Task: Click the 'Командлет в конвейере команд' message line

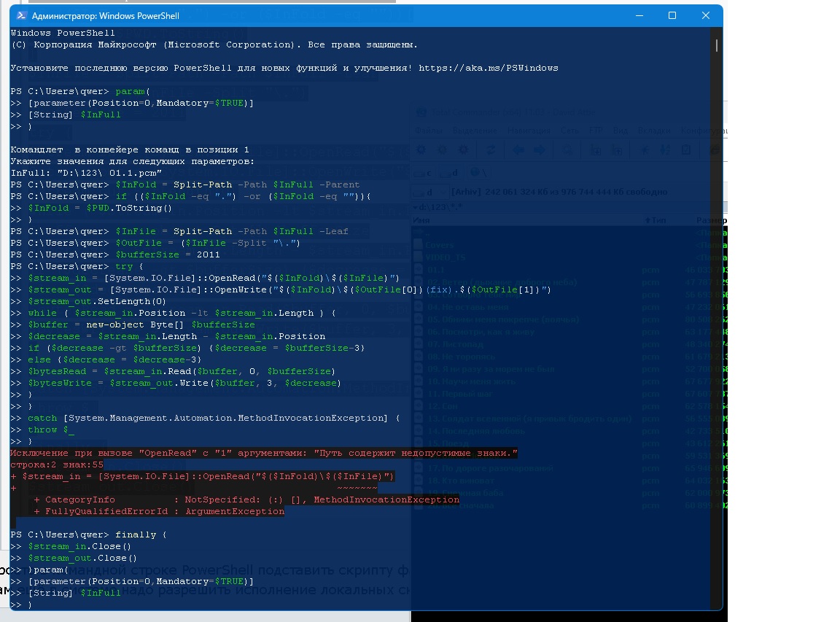Action: tap(130, 149)
